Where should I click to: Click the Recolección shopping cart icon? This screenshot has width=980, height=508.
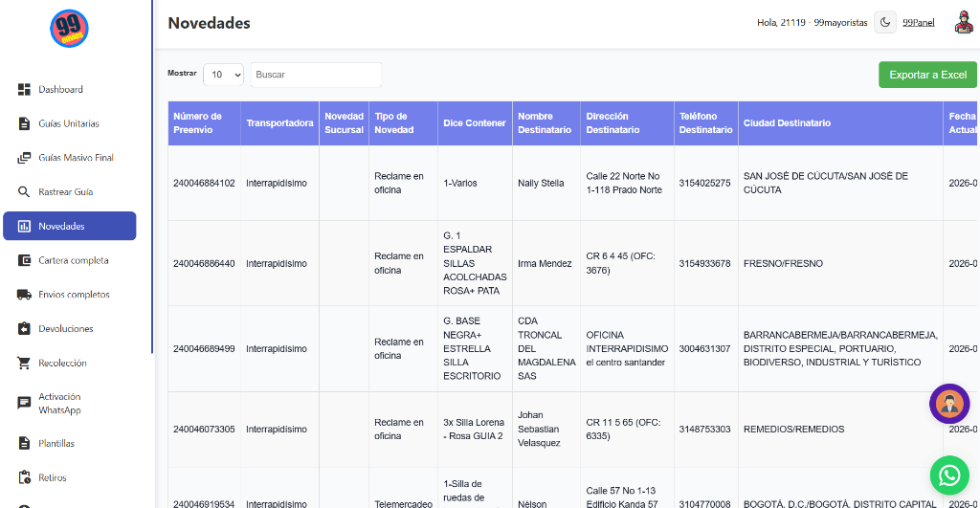25,363
